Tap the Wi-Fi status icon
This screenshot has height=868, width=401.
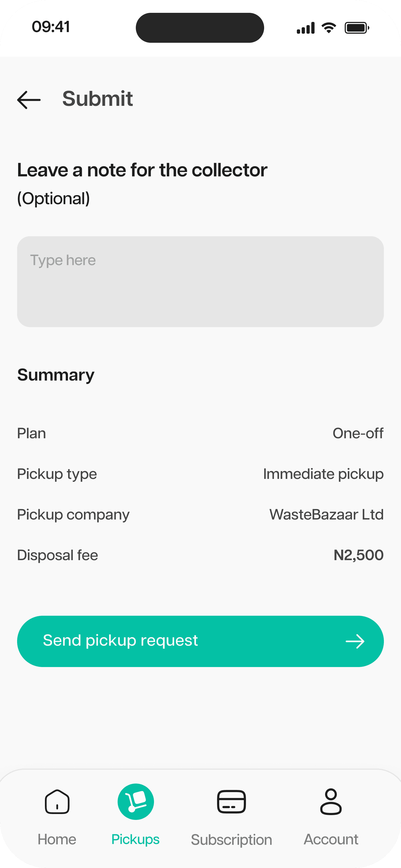coord(329,28)
